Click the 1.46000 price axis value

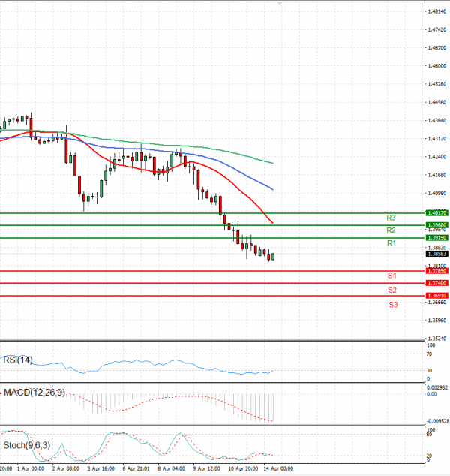[437, 66]
